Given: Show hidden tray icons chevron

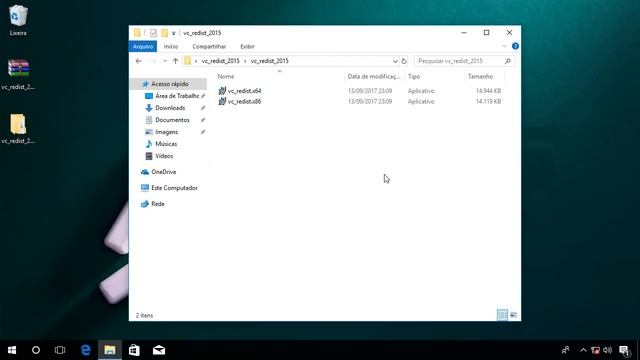Looking at the screenshot, I should click(583, 350).
